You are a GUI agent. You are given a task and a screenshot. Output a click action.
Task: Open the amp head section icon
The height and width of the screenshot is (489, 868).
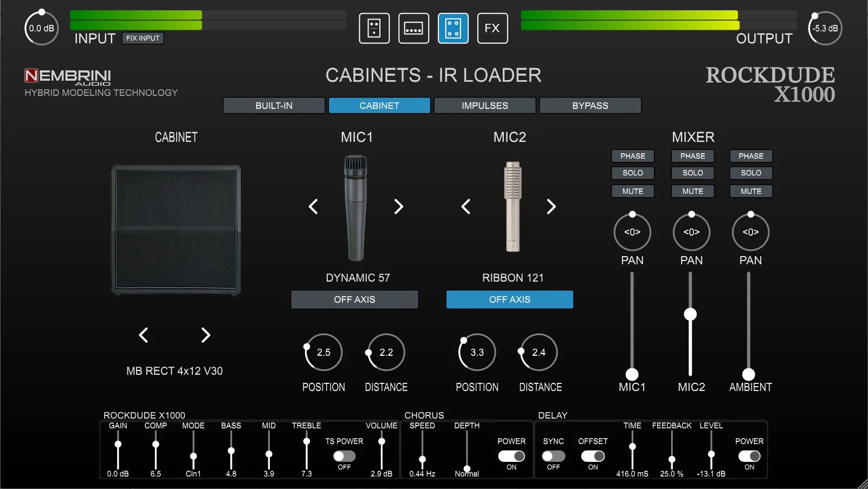(x=413, y=28)
